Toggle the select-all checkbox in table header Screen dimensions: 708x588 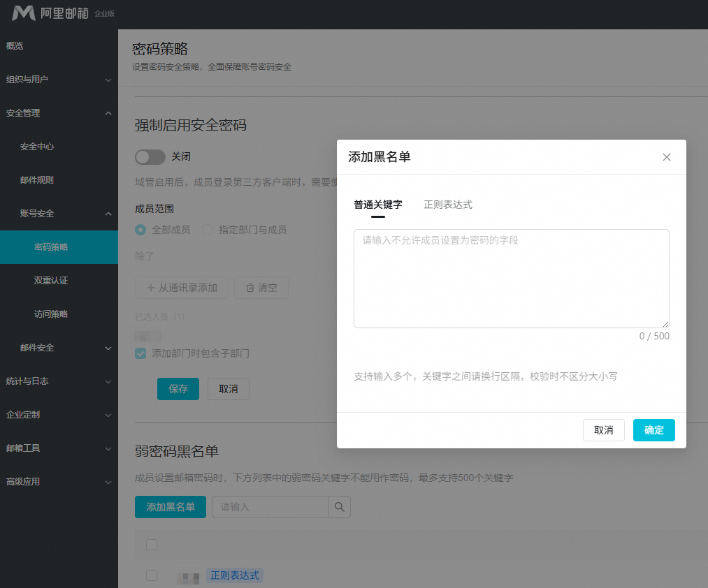click(152, 545)
